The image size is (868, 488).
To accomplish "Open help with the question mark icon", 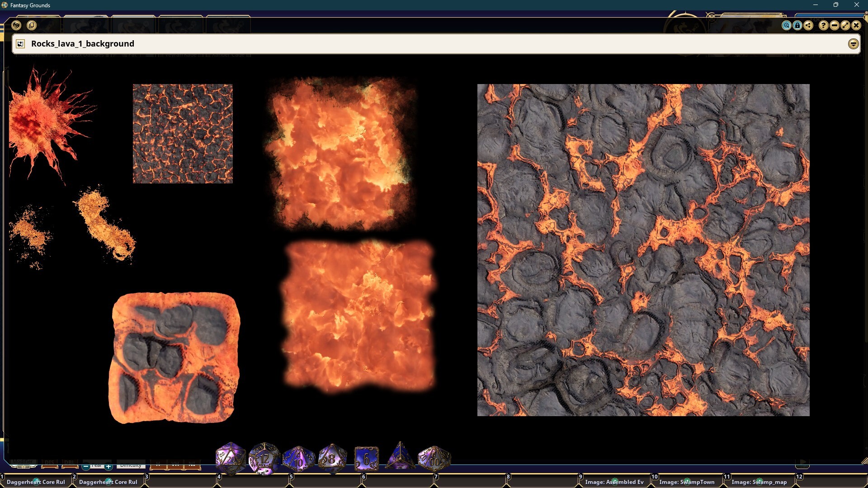I will click(x=823, y=25).
